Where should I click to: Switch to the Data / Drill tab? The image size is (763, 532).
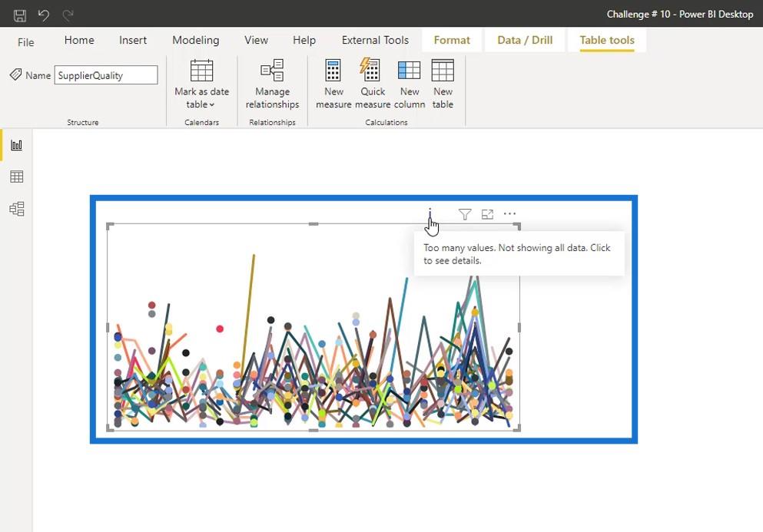click(x=525, y=41)
